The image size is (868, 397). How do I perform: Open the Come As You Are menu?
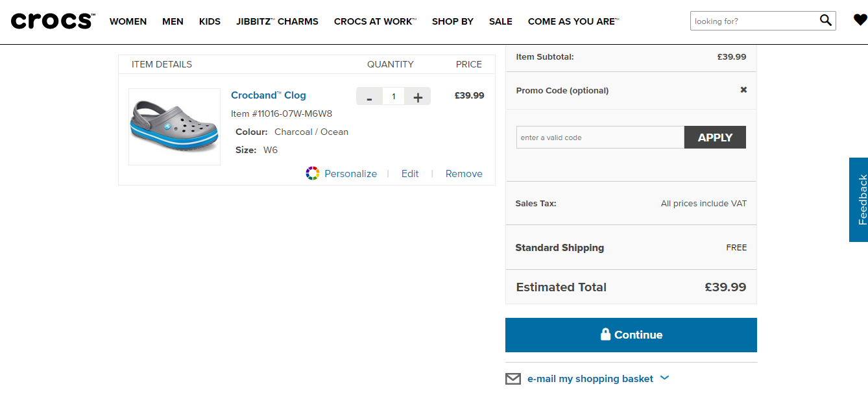pos(573,21)
